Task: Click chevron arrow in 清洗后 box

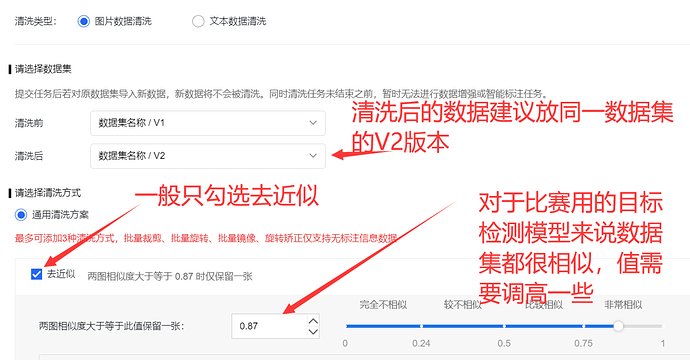Action: [x=313, y=156]
